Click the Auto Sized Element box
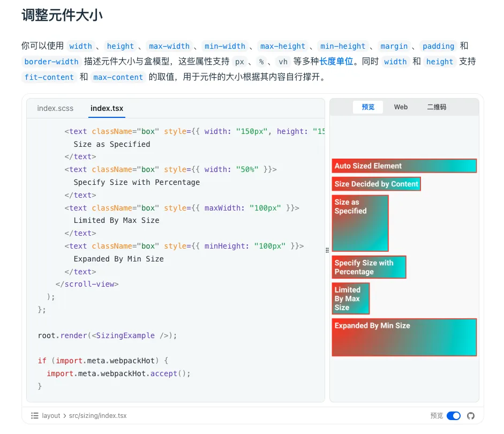This screenshot has height=434, width=504. (404, 166)
